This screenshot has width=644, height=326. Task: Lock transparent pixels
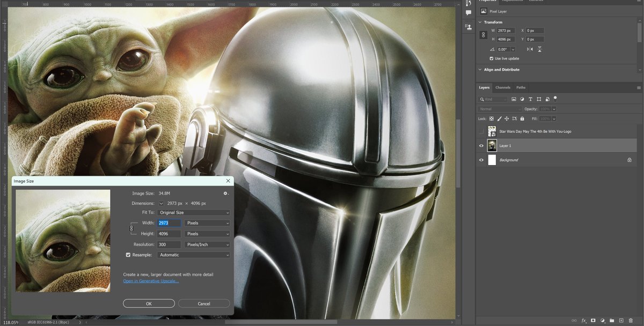click(492, 118)
